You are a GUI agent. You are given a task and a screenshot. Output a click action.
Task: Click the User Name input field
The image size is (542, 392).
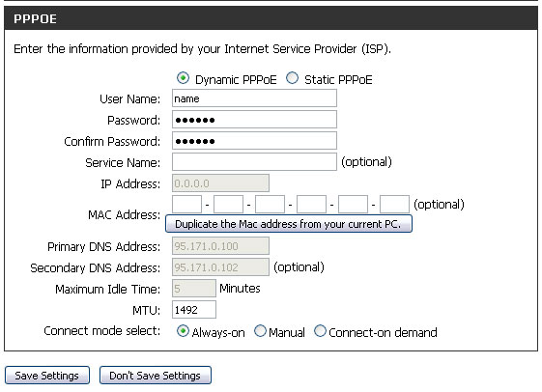pos(254,98)
